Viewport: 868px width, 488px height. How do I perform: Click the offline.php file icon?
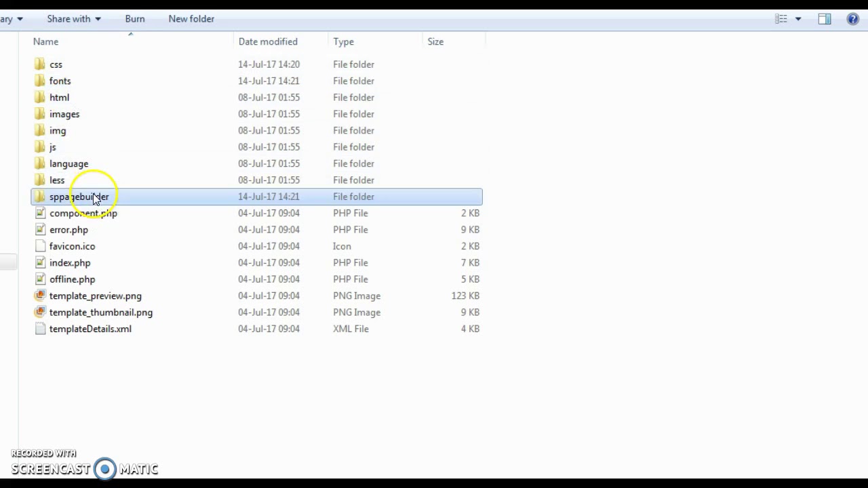[x=40, y=279]
